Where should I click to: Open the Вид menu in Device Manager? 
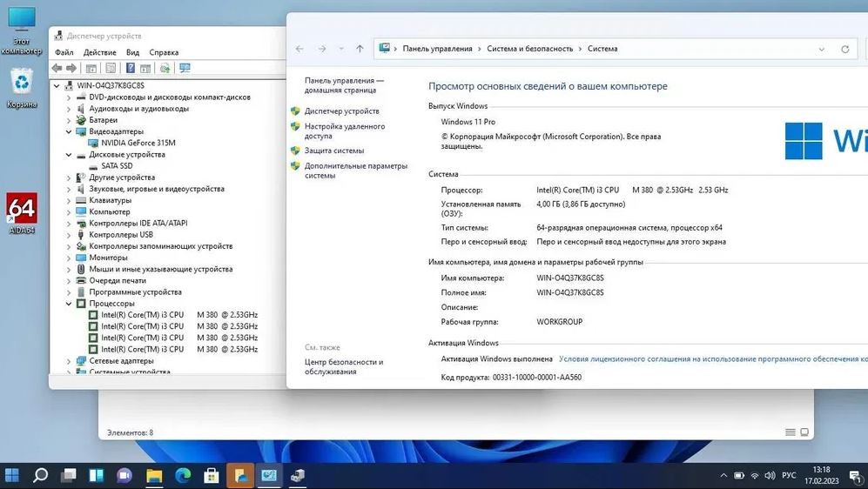pos(132,52)
